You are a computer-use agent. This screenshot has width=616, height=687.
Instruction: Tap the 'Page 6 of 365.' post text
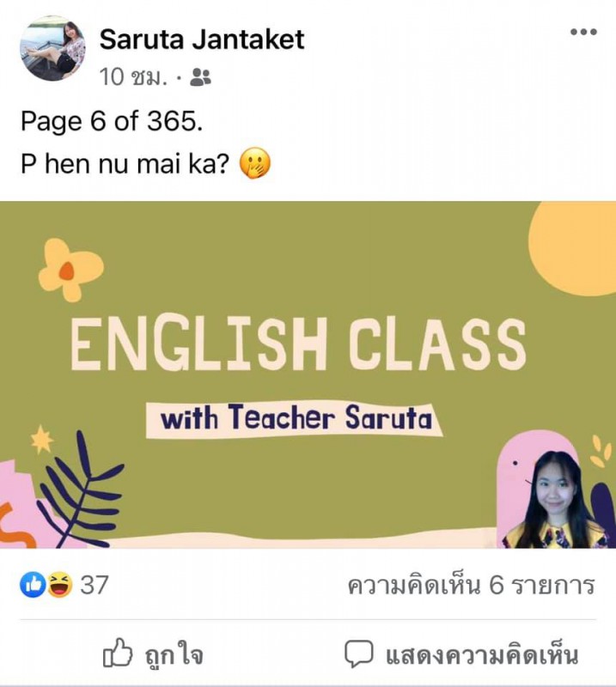pos(112,121)
